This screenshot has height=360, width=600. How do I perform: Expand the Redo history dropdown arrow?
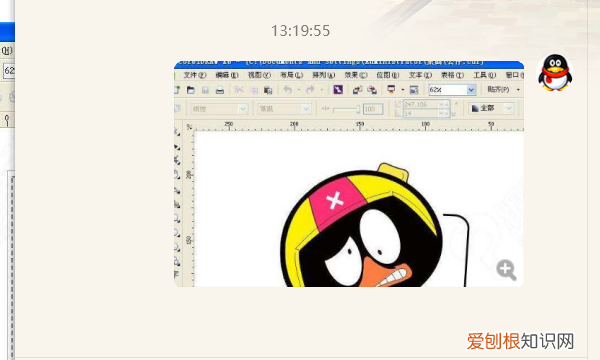pyautogui.click(x=321, y=90)
